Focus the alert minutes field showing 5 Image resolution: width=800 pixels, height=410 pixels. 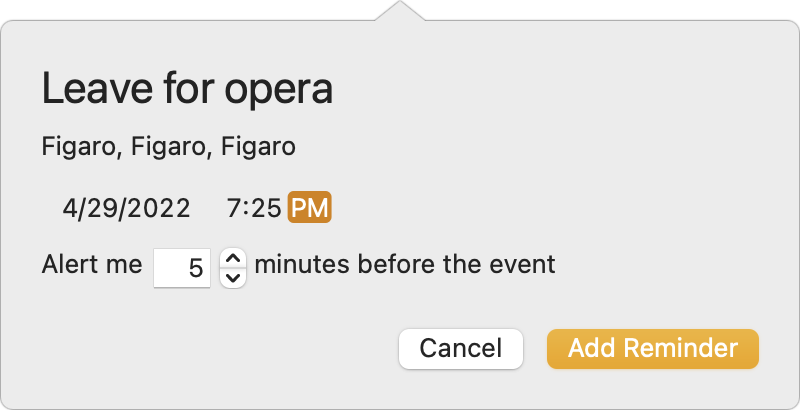point(182,268)
